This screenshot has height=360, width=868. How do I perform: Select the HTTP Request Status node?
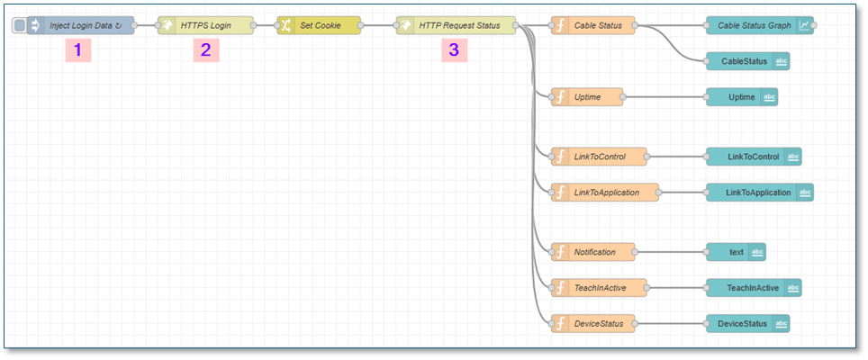(457, 25)
